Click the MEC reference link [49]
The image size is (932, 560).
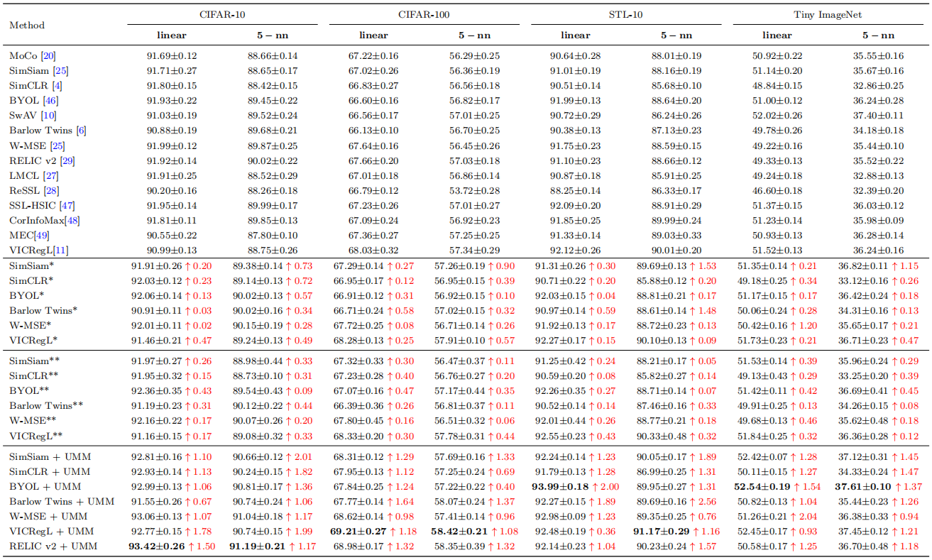[41, 234]
